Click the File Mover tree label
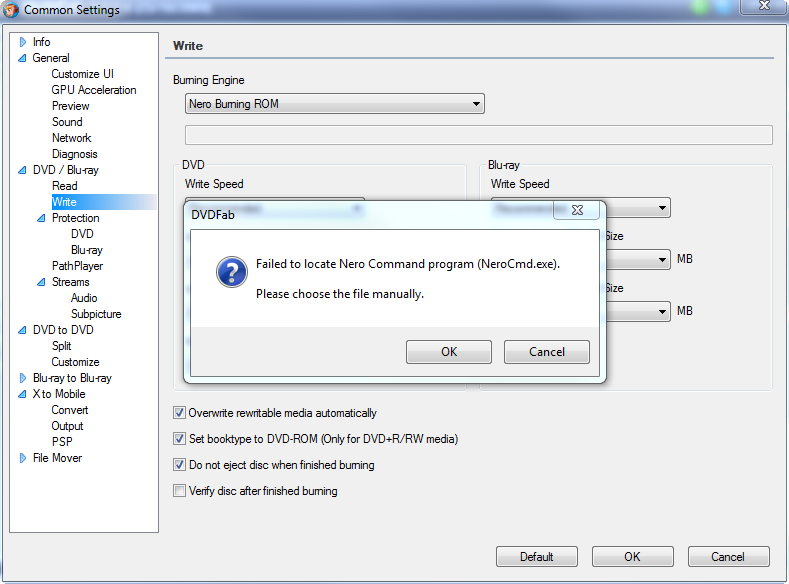 57,458
